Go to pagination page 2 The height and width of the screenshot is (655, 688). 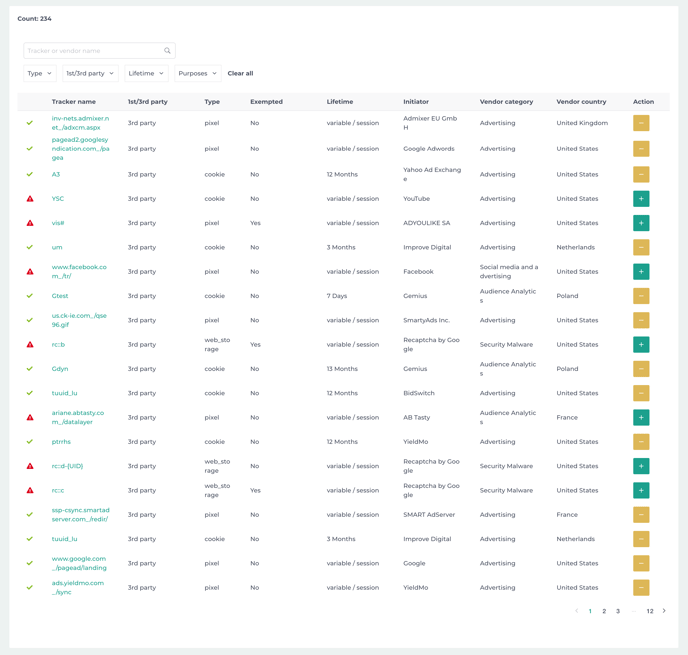[604, 611]
